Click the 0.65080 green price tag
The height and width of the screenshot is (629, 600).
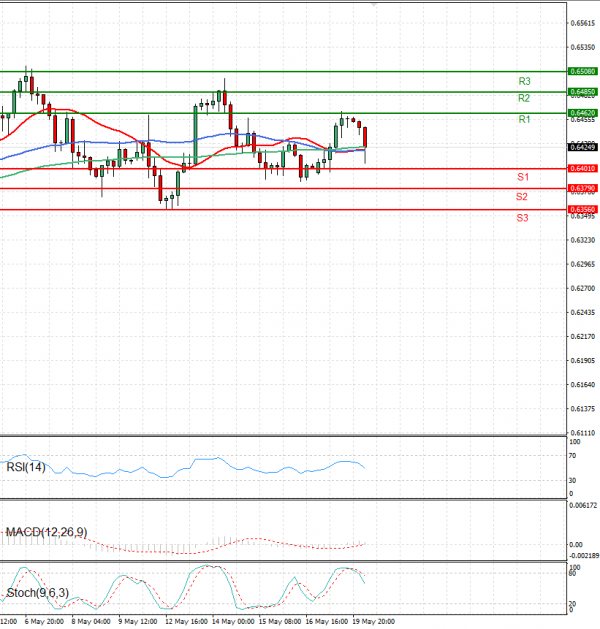coord(583,72)
